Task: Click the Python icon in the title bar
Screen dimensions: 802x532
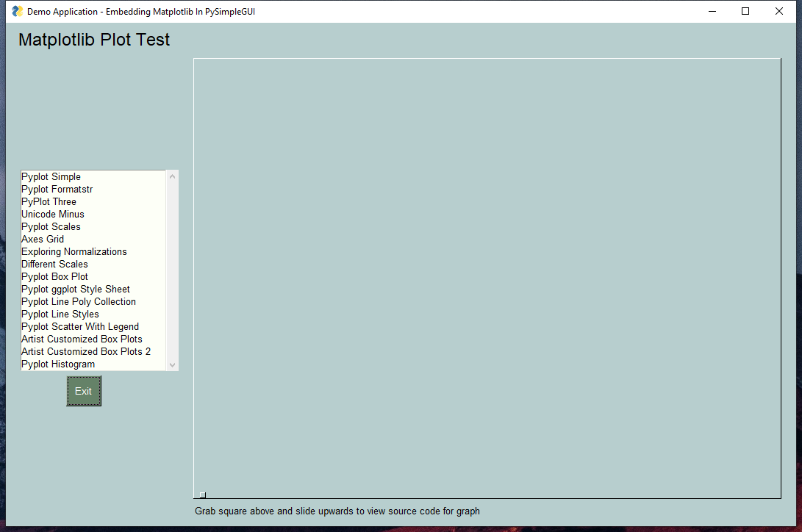Action: click(17, 11)
